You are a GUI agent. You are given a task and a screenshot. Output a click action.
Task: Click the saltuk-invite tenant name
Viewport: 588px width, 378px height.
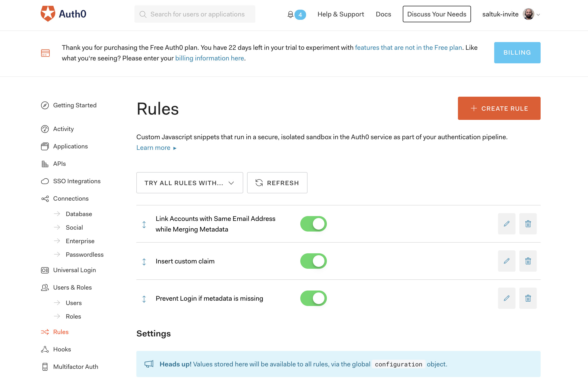pyautogui.click(x=500, y=14)
